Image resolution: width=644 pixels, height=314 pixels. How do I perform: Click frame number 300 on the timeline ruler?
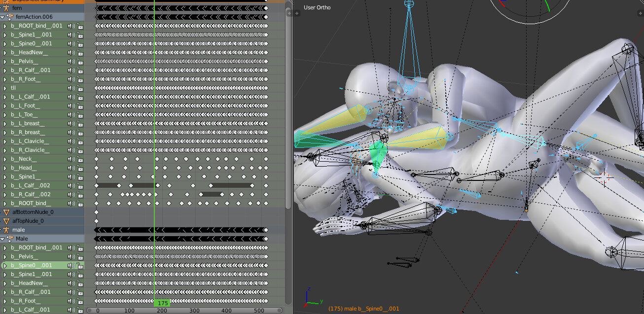coord(194,311)
